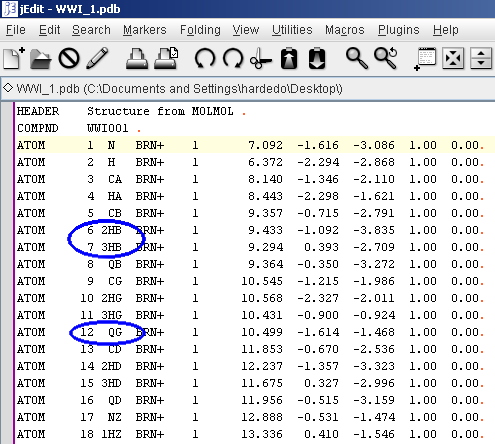Click value 0.327 in the 3HD row
The image size is (495, 444).
pyautogui.click(x=321, y=383)
